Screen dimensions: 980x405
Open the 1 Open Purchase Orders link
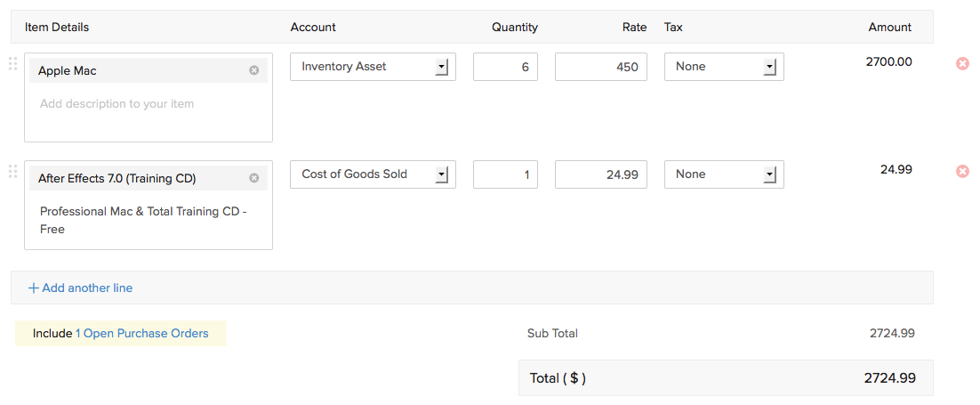(141, 334)
